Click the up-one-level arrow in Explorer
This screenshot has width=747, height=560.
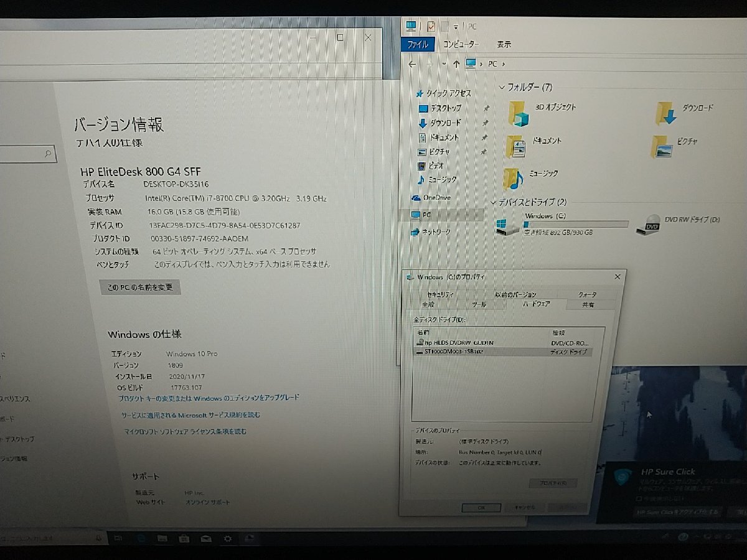(x=456, y=63)
